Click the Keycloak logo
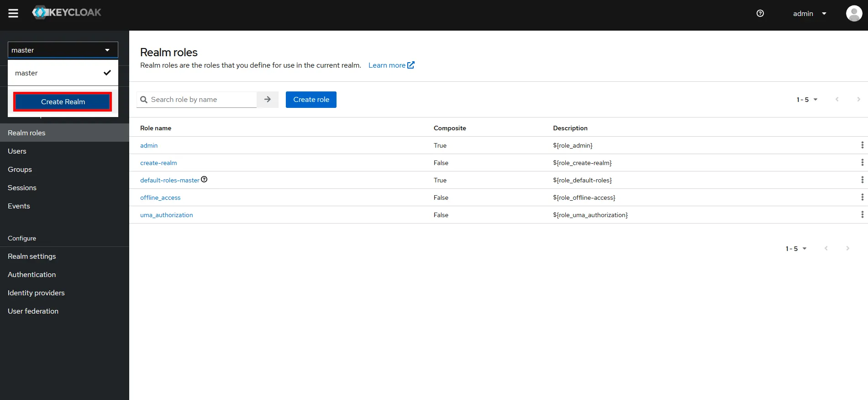 67,12
